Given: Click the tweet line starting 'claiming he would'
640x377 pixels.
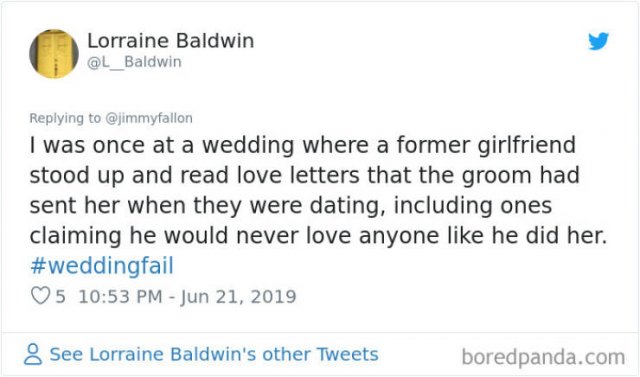Looking at the screenshot, I should 318,236.
